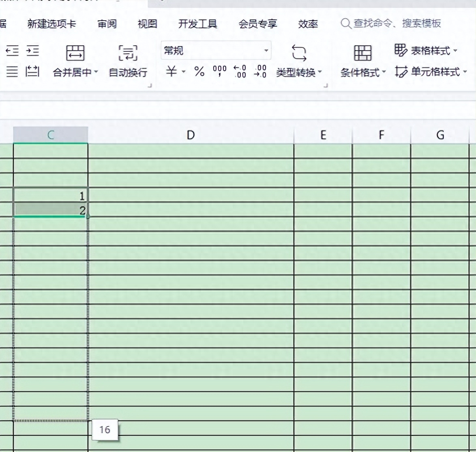Apply thousands separator style
This screenshot has width=476, height=452.
219,71
